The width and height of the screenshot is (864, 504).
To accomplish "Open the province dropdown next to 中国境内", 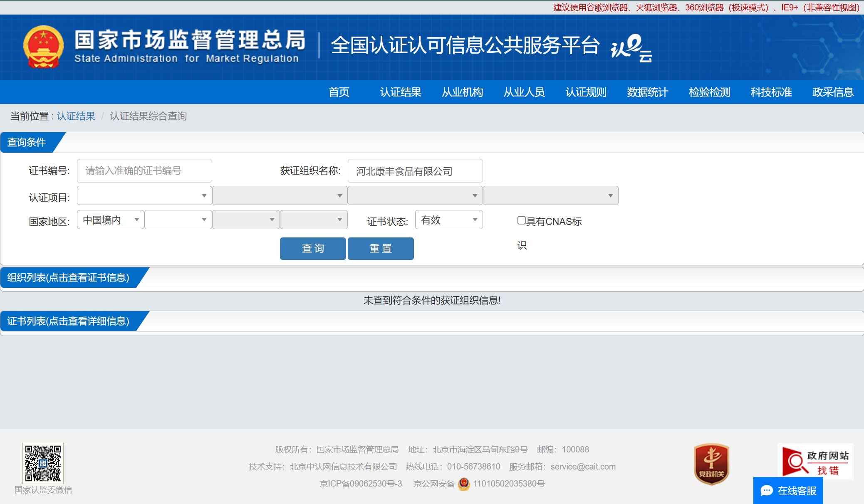I will click(178, 220).
